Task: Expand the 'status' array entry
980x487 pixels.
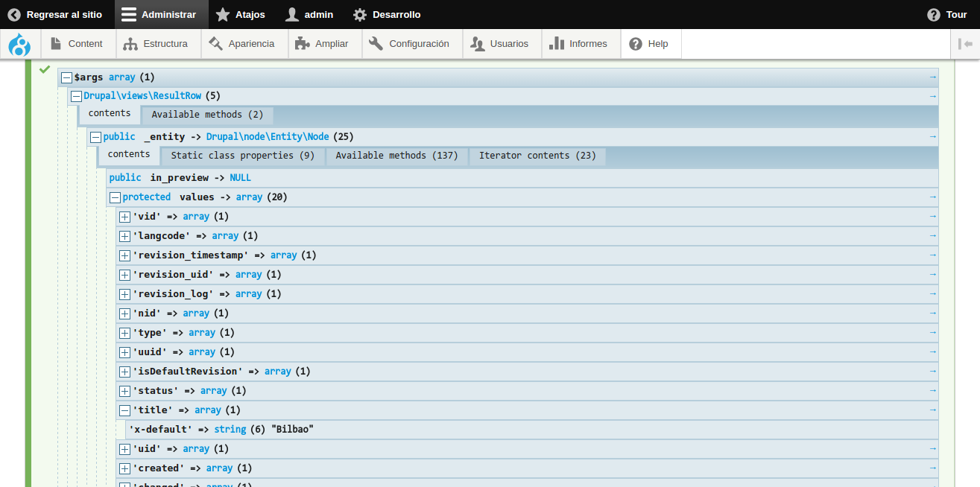Action: pyautogui.click(x=124, y=391)
